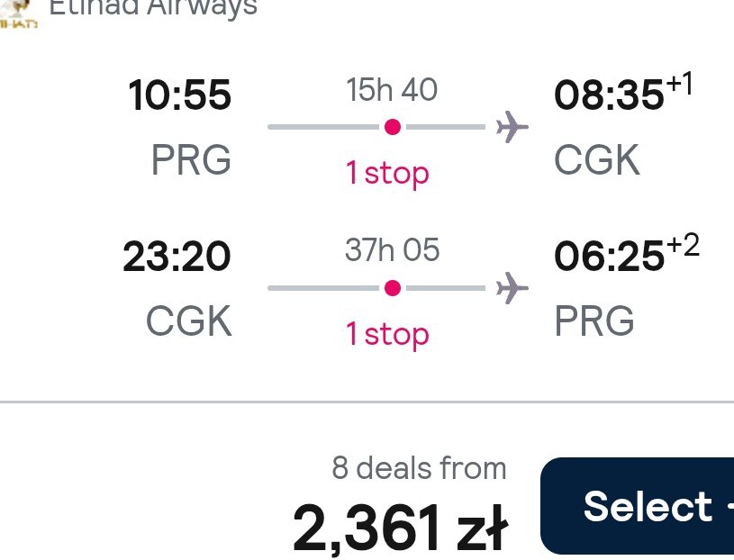This screenshot has height=560, width=734.
Task: Click the 10:55 departure time
Action: click(179, 95)
